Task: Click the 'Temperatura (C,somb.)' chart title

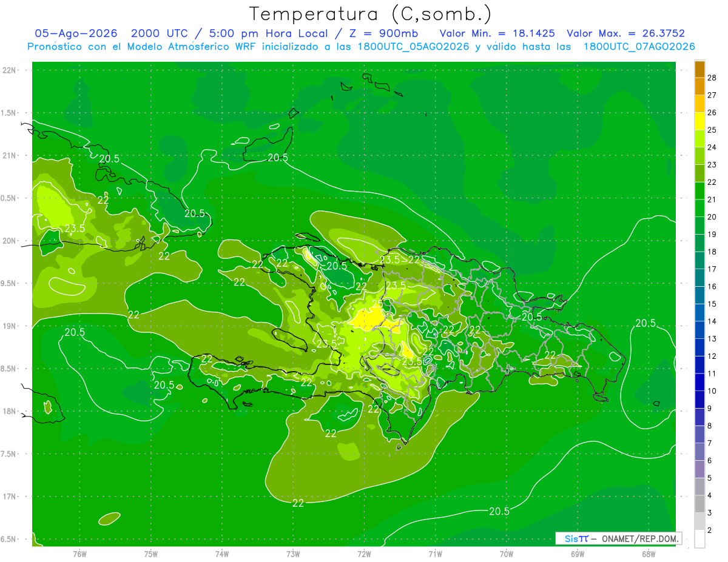Action: tap(370, 14)
